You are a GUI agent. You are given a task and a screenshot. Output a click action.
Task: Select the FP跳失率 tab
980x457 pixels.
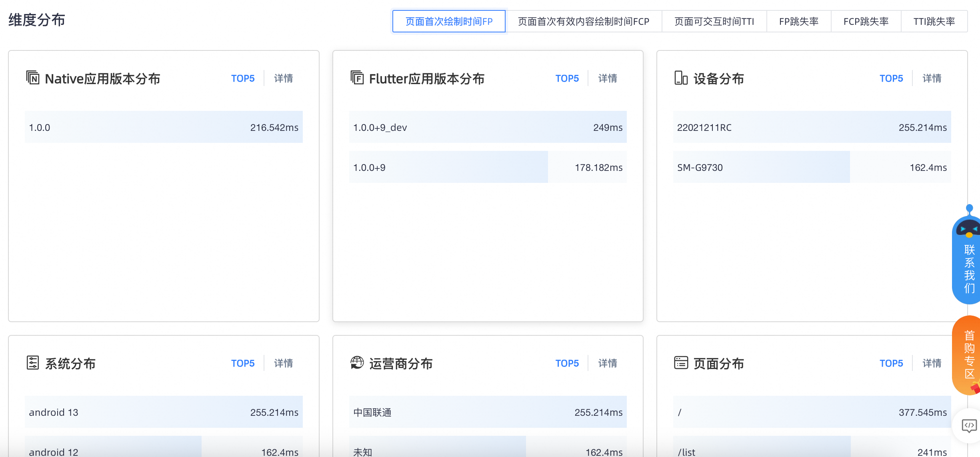tap(799, 21)
